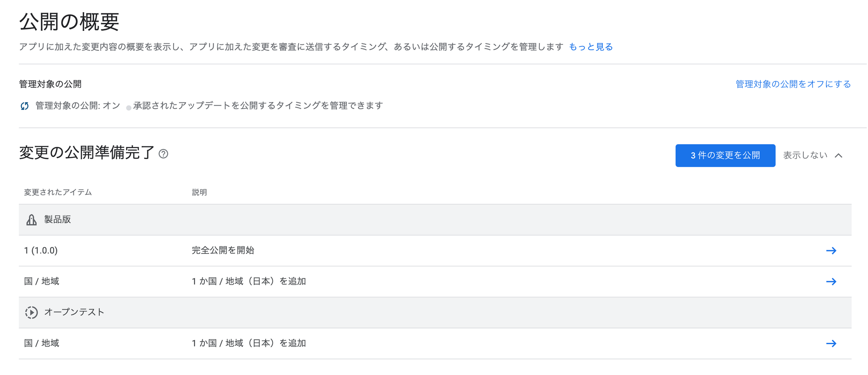Click the managed publishing sync icon
Viewport: 868px width, 375px height.
tap(25, 106)
